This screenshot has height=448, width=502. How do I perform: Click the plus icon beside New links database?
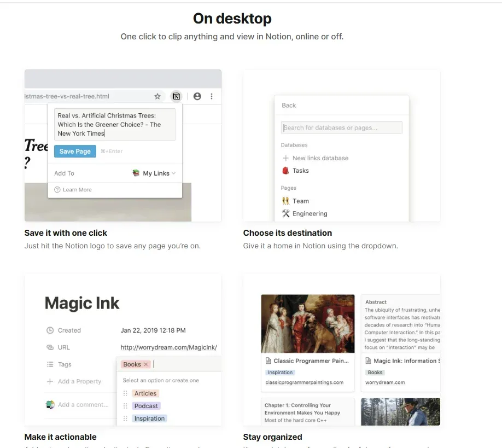click(285, 158)
